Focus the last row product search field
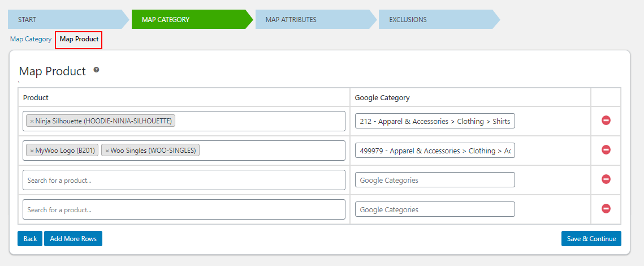The height and width of the screenshot is (266, 644). tap(184, 209)
